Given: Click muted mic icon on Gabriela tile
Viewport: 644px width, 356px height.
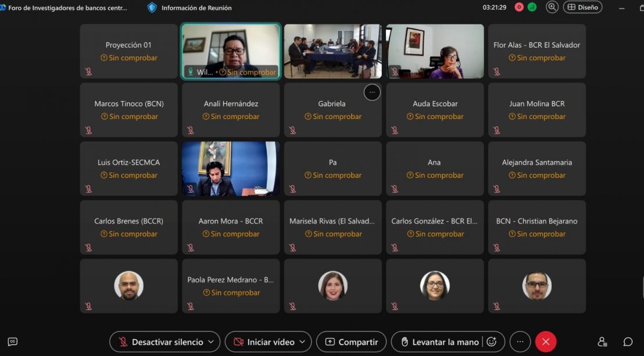Looking at the screenshot, I should (292, 130).
